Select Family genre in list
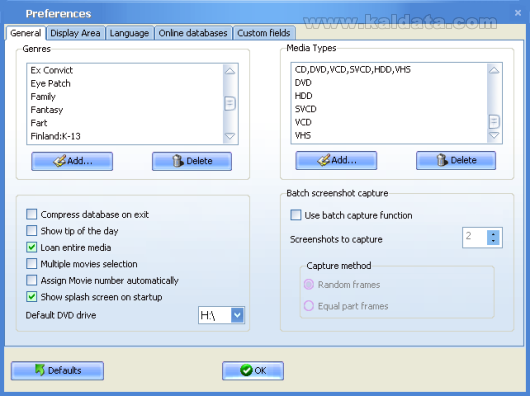This screenshot has height=396, width=530. pyautogui.click(x=125, y=97)
